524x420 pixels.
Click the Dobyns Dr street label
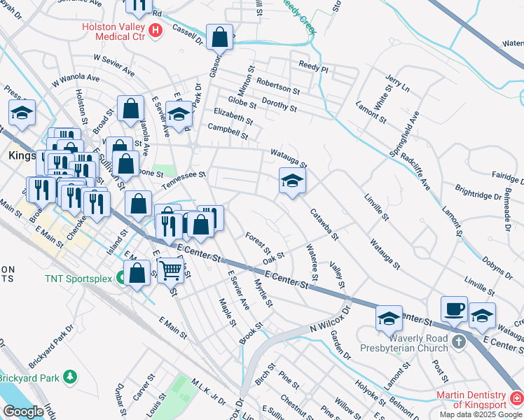pyautogui.click(x=497, y=268)
